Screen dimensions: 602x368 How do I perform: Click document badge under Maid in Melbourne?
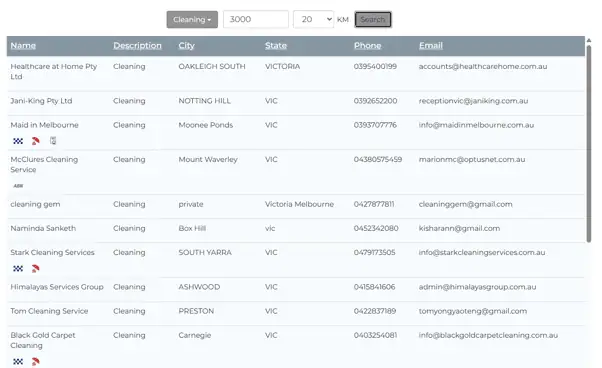pyautogui.click(x=53, y=141)
